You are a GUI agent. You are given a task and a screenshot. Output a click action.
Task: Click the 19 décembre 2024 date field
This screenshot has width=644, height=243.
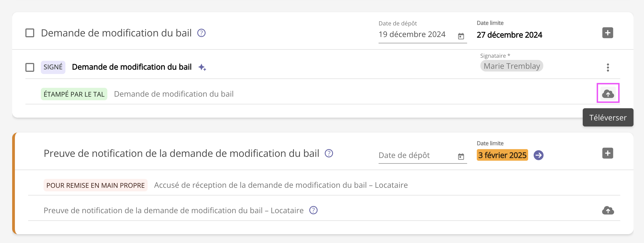(x=414, y=35)
